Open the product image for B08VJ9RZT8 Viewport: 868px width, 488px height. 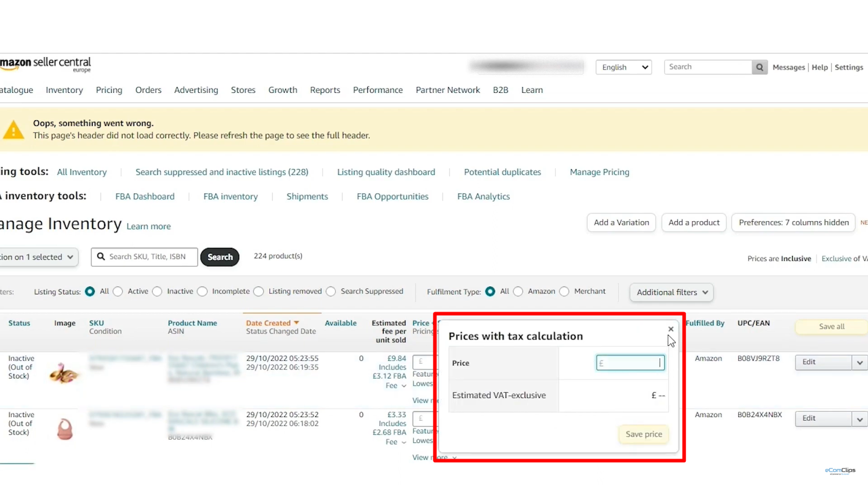63,374
